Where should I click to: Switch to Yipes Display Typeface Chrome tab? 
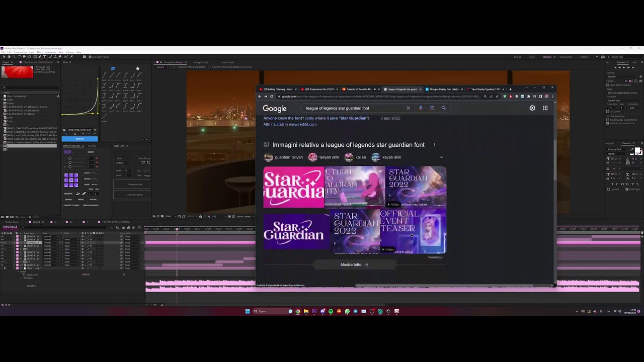coord(485,89)
